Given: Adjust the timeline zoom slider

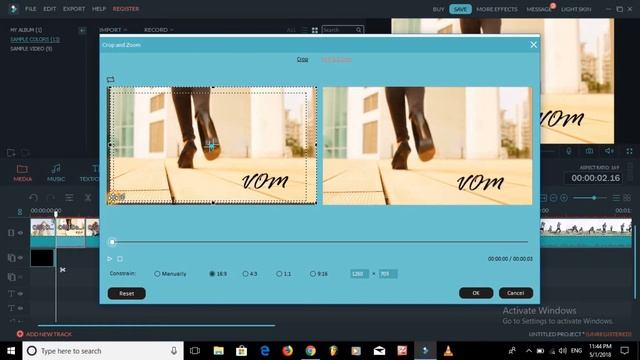Looking at the screenshot, I should coord(589,198).
